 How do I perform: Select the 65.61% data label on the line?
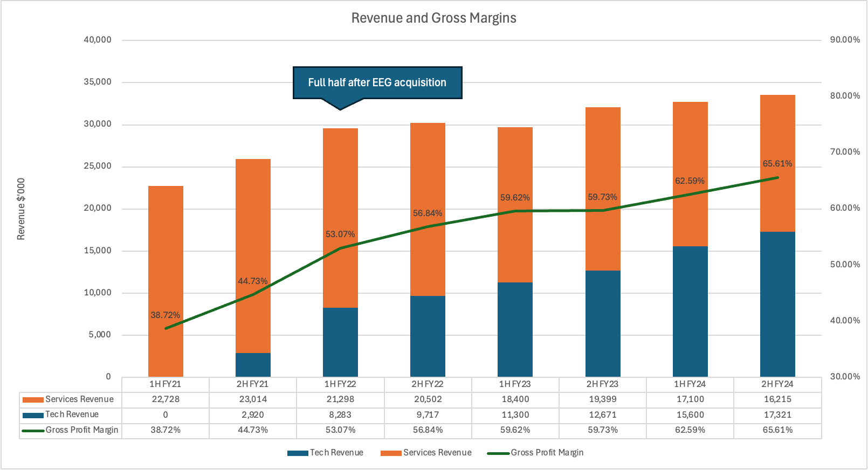pos(777,163)
